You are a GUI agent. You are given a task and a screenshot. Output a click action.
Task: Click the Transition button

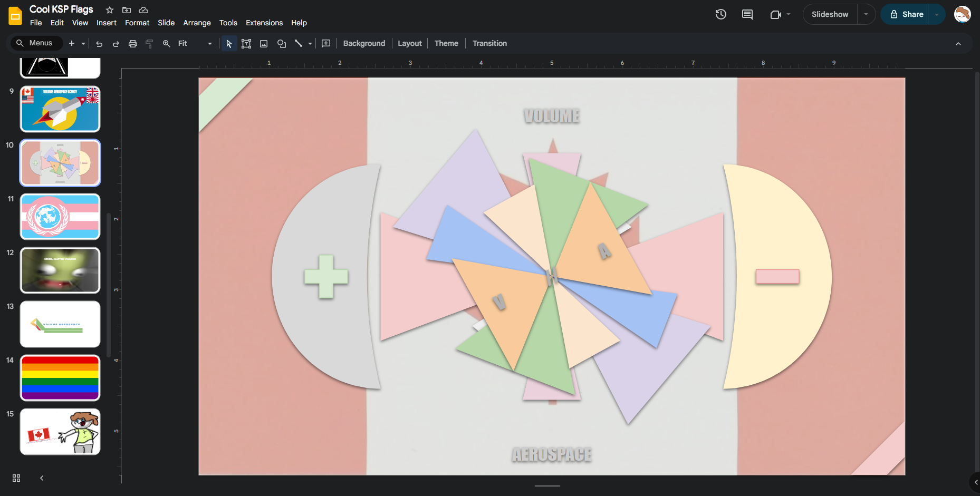(489, 43)
